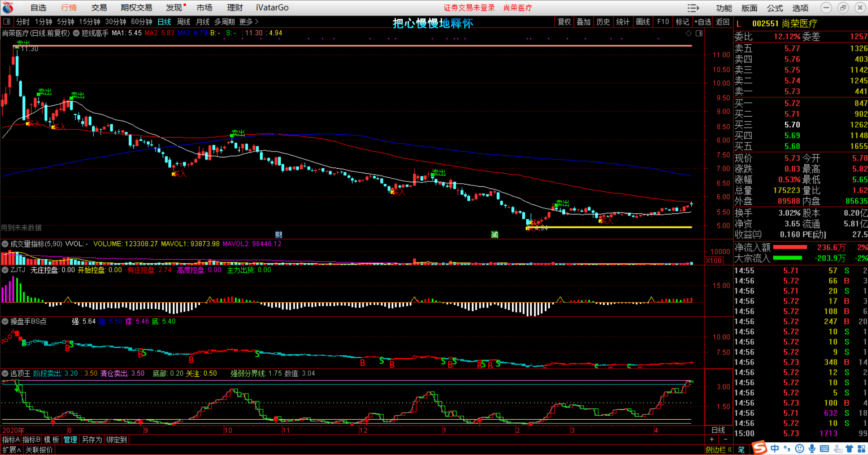Toggle the side panel icon above the price axis
Viewport: 868px width, 455px height.
tap(699, 33)
